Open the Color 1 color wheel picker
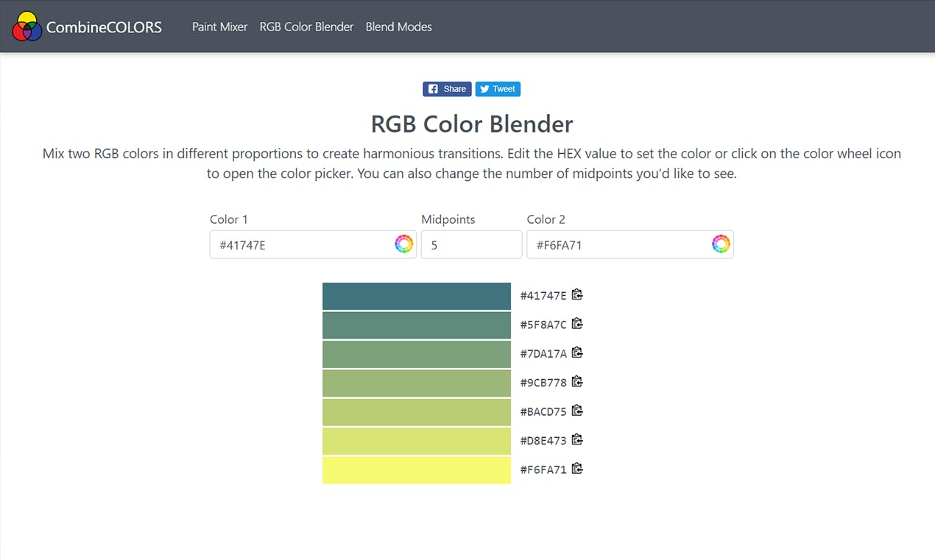Image resolution: width=935 pixels, height=560 pixels. [x=403, y=244]
